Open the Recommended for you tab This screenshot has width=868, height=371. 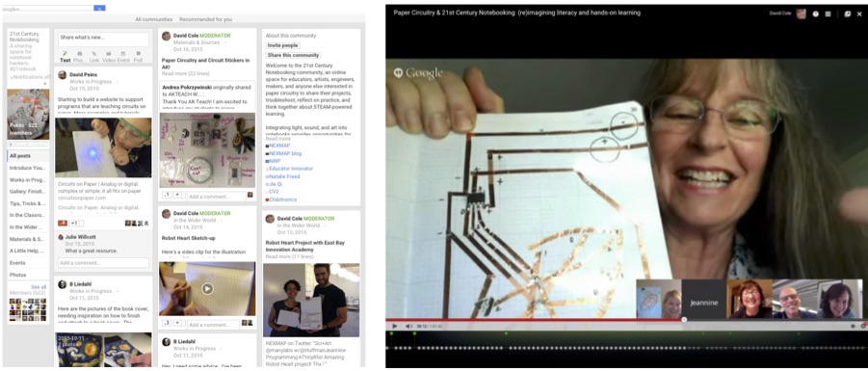tap(205, 19)
